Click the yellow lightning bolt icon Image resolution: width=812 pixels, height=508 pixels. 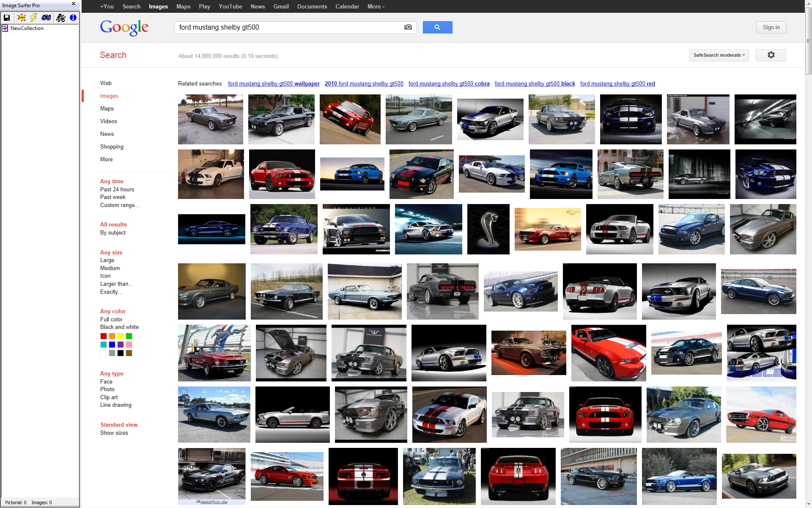coord(34,18)
